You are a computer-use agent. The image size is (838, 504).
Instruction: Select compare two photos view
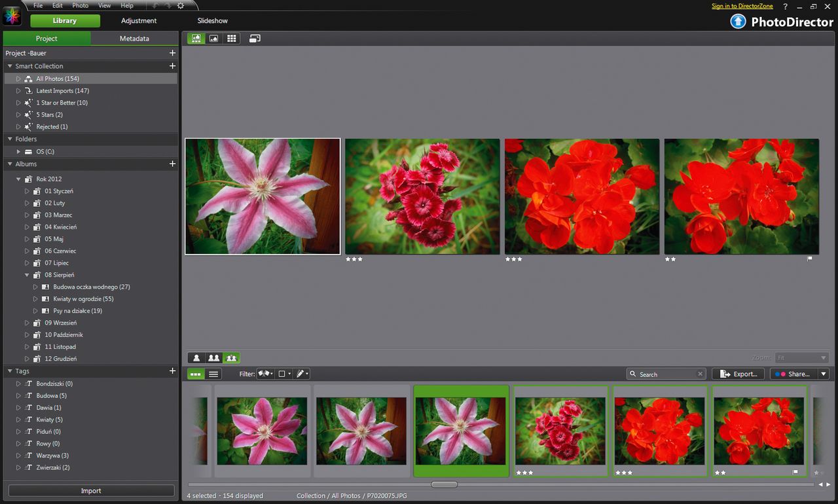coord(213,358)
